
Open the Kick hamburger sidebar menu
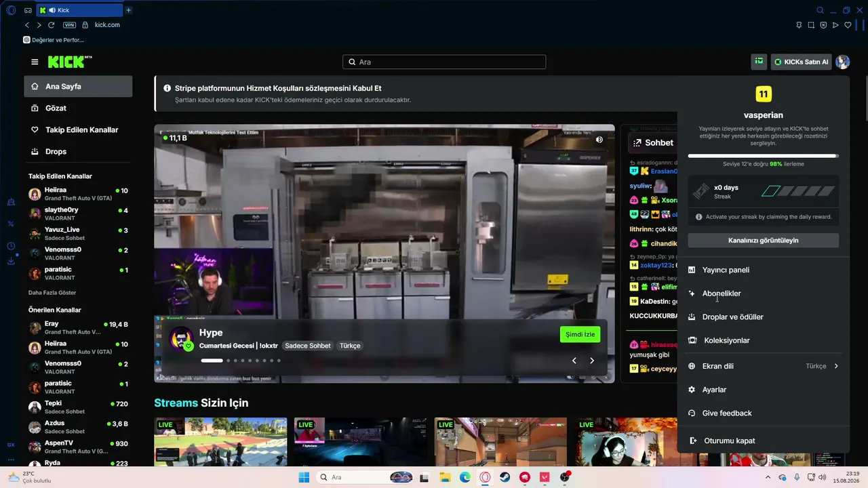click(35, 62)
